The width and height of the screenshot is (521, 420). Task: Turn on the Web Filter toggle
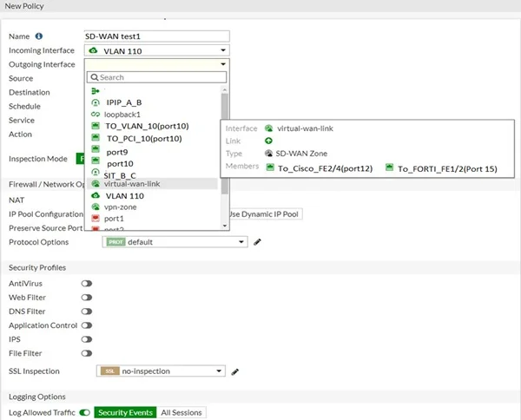coord(87,298)
